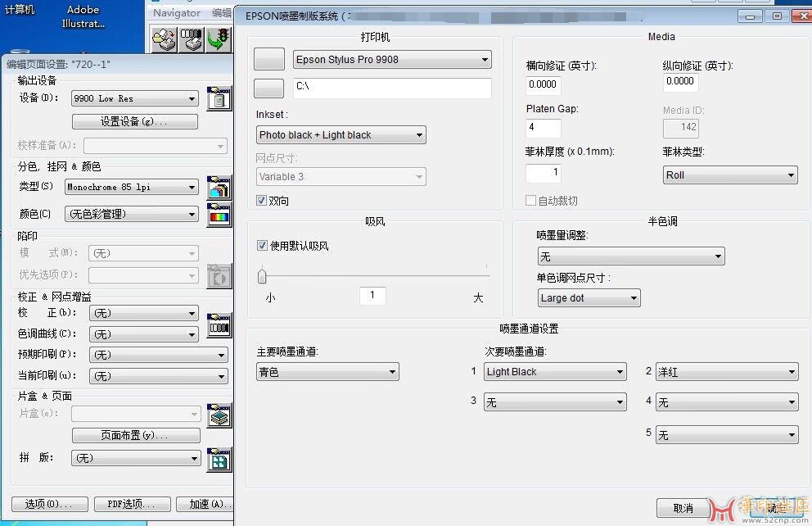
Task: Open 设备 dropdown showing 9900 Low Res
Action: pyautogui.click(x=134, y=98)
